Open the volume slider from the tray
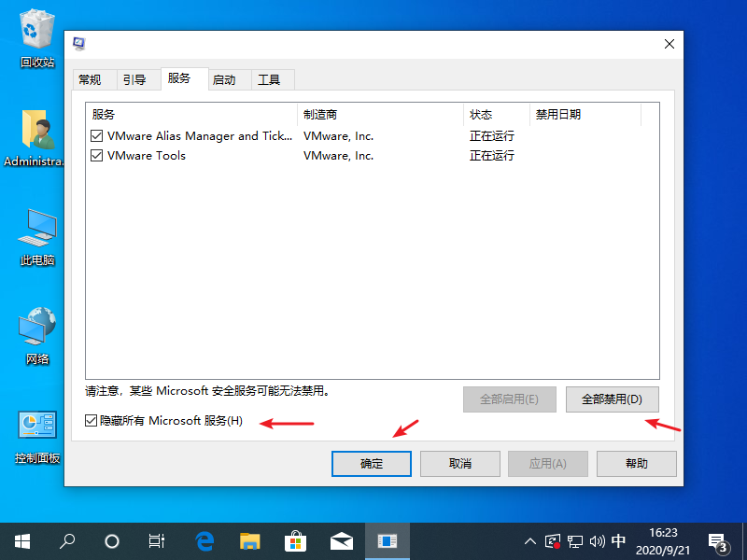747x560 pixels. pos(598,539)
